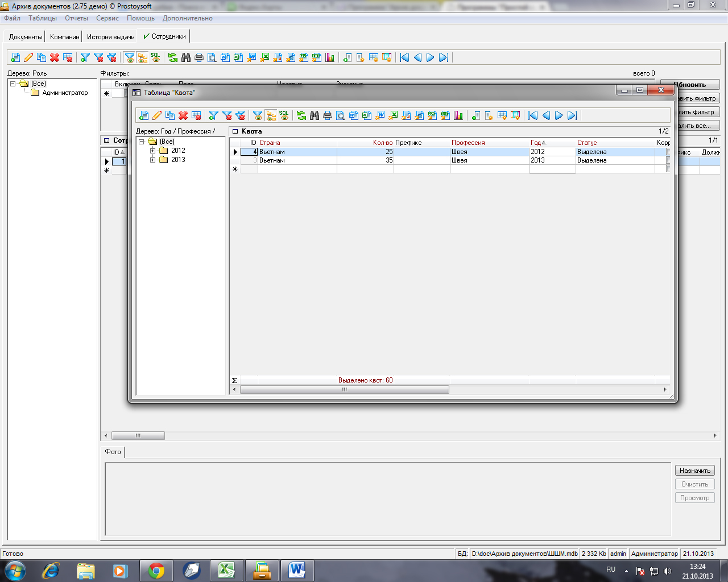Click the binoculars search icon in Квота toolbar

coord(315,115)
